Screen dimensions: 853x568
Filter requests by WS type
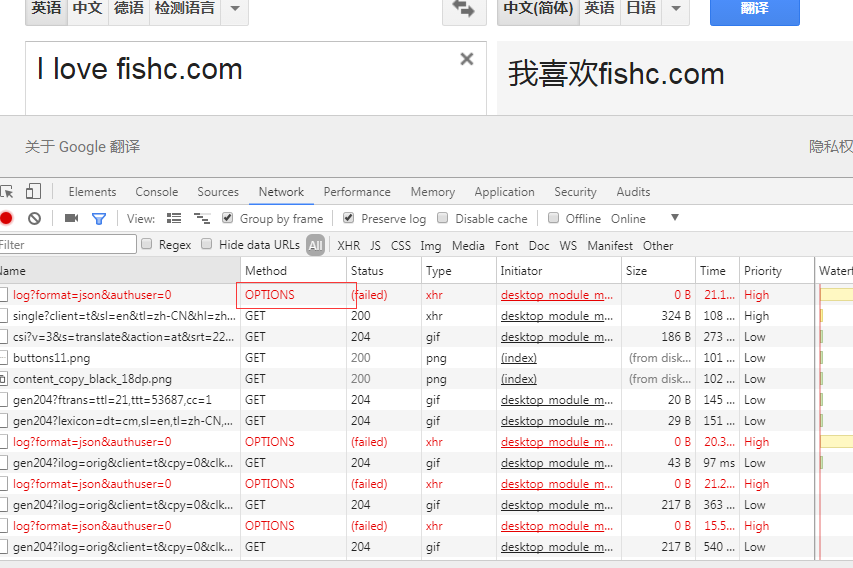[568, 246]
